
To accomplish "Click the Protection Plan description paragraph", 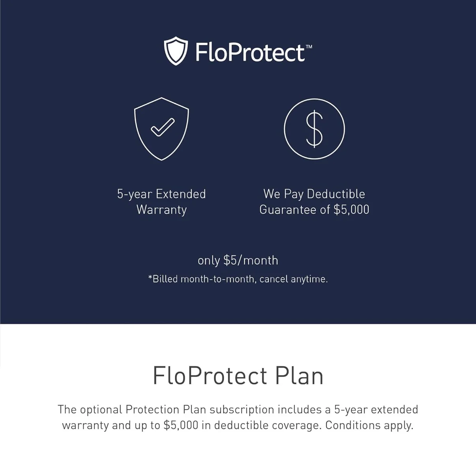I will coord(238,417).
